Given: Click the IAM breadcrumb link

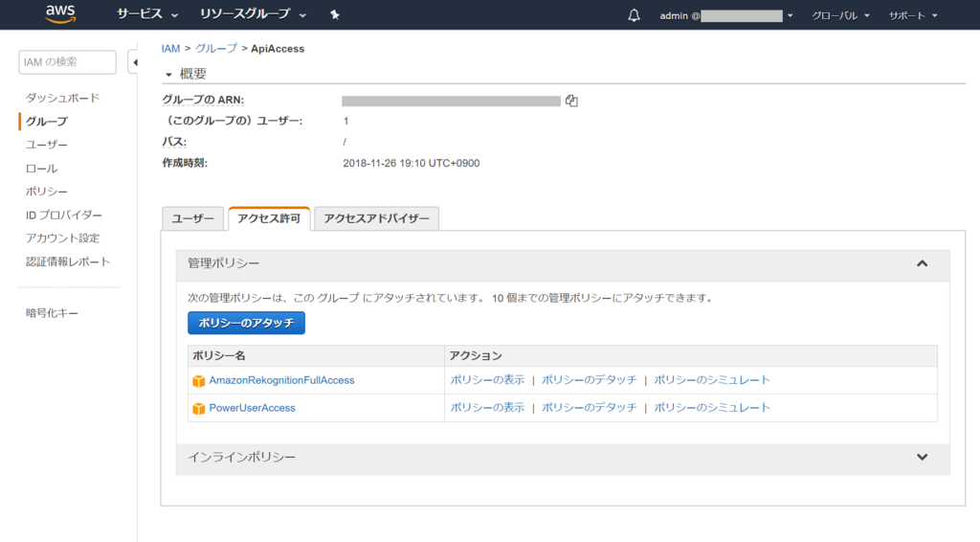Looking at the screenshot, I should click(170, 49).
